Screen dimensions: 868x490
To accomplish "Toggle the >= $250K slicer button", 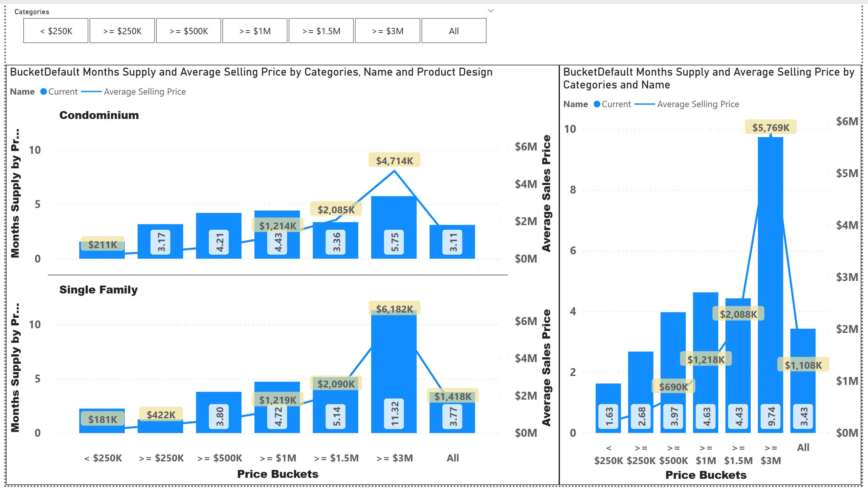I will (x=122, y=31).
